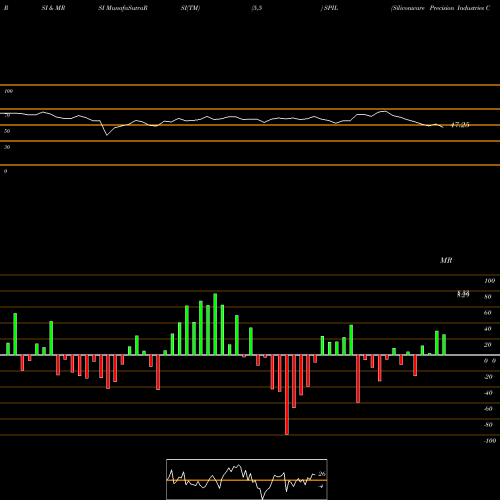Click the 80 label on MR axis

coord(488,297)
